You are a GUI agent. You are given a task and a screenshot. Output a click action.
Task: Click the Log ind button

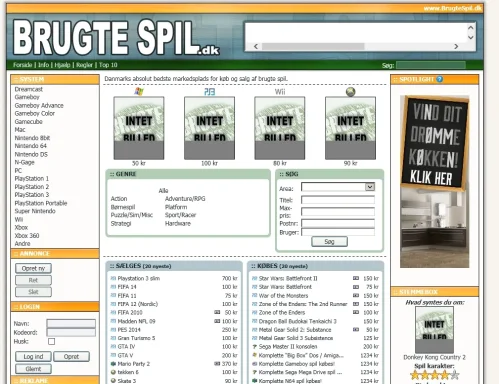33,357
